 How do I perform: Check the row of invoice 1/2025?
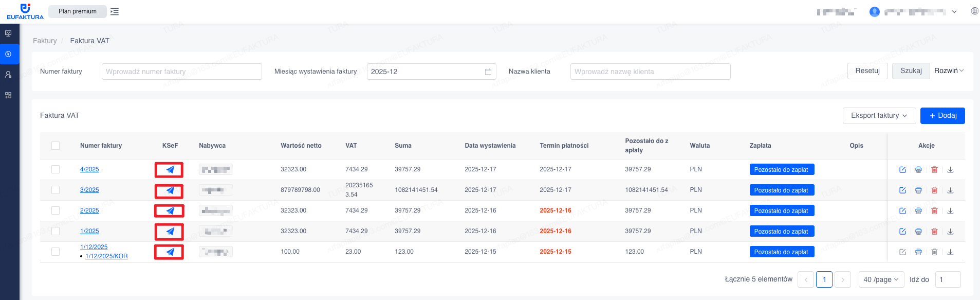(56, 231)
